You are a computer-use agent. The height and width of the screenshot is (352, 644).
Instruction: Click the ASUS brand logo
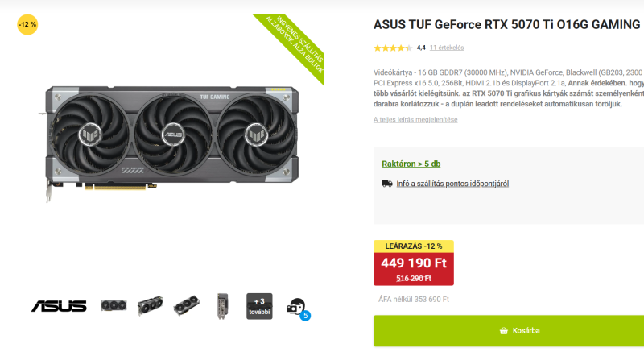(x=59, y=306)
